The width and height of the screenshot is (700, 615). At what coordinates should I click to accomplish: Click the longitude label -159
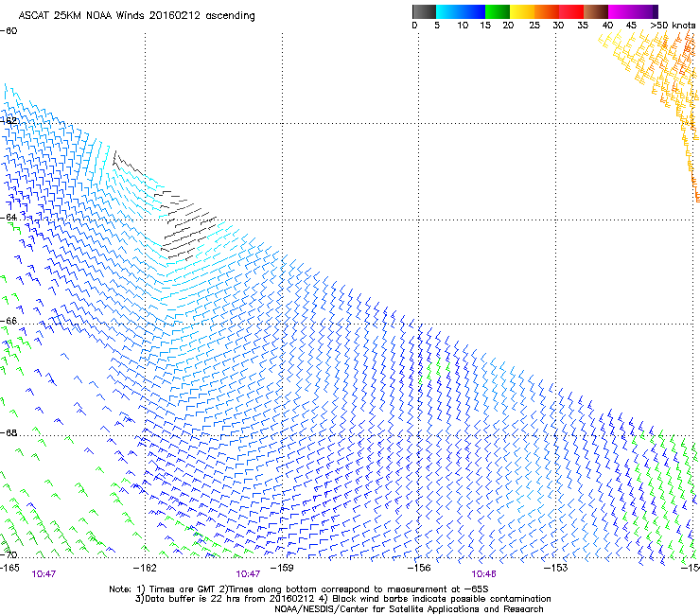coord(282,568)
